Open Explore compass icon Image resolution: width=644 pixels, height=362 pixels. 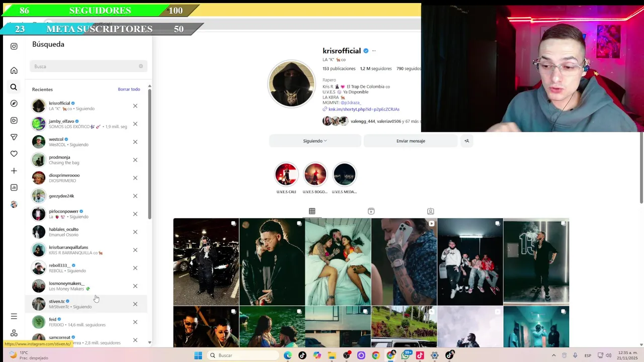click(x=14, y=104)
